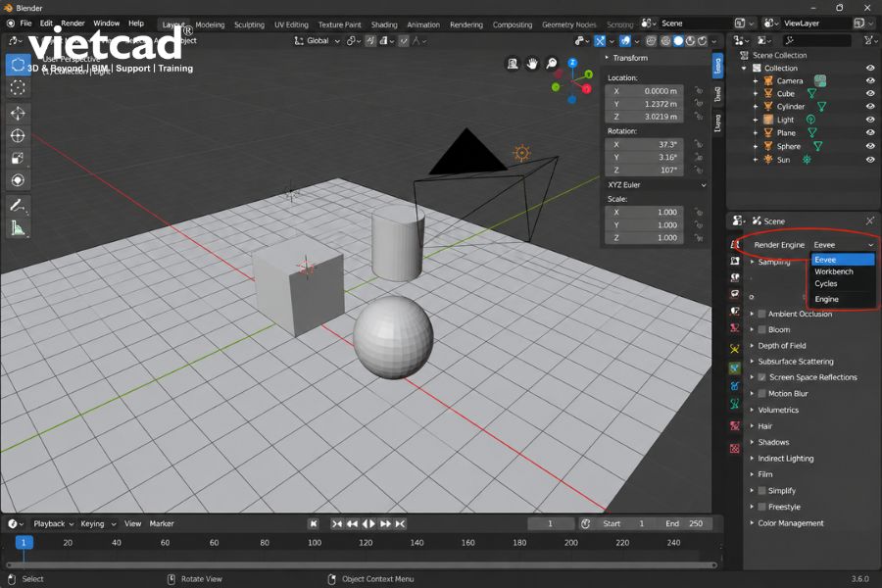The height and width of the screenshot is (588, 882).
Task: Choose Cycles from render engine list
Action: pos(843,283)
